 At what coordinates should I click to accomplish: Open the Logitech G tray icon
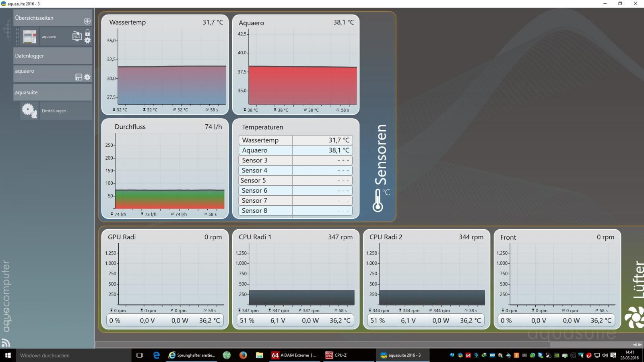click(573, 355)
